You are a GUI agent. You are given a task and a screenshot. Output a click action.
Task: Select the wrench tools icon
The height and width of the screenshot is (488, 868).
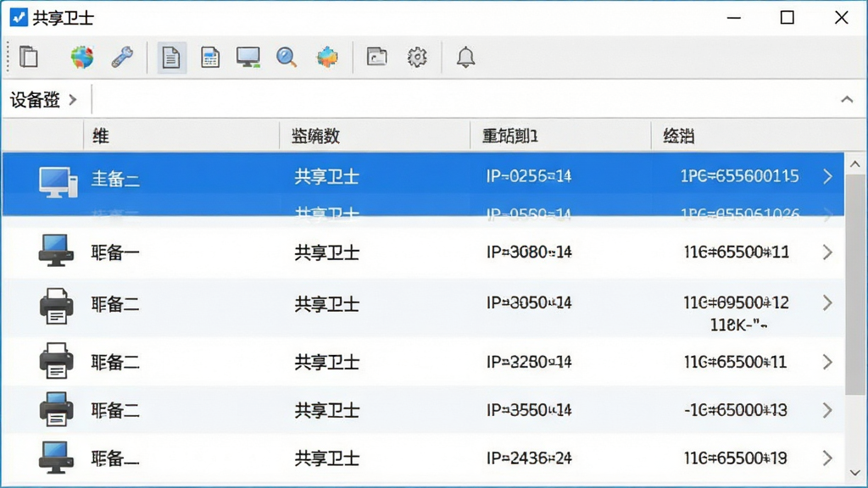pyautogui.click(x=122, y=57)
